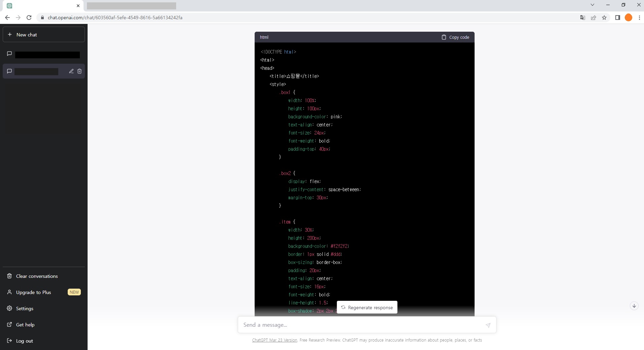Image resolution: width=644 pixels, height=350 pixels.
Task: Click the chat bubble icon of active conversation
Action: (x=9, y=71)
